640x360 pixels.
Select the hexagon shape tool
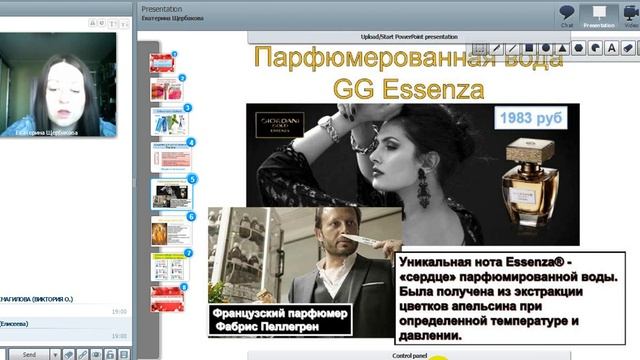point(578,49)
